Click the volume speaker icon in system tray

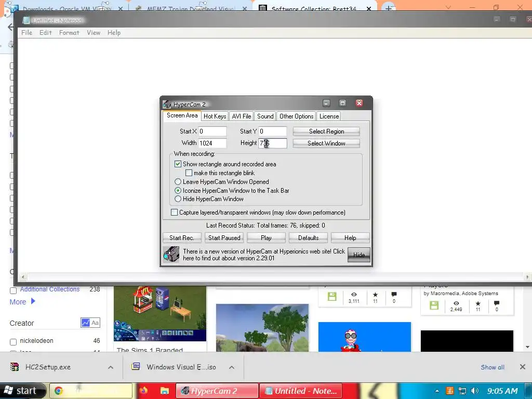(x=475, y=391)
